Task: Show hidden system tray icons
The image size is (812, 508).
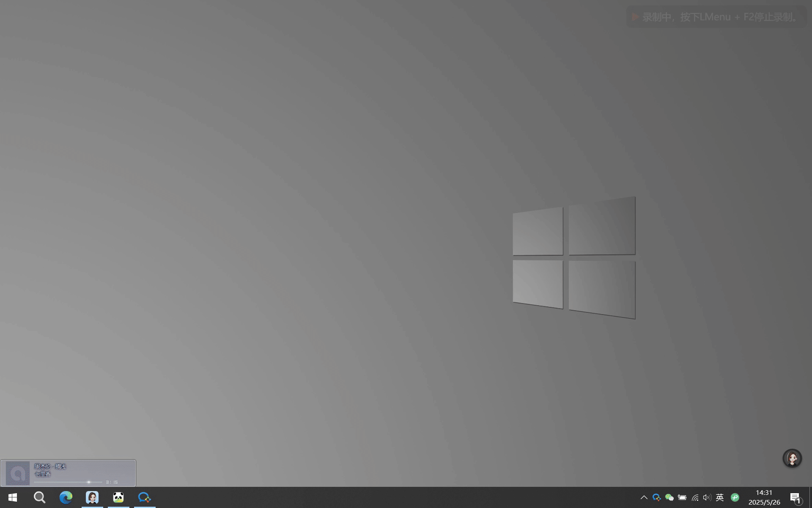Action: coord(644,497)
